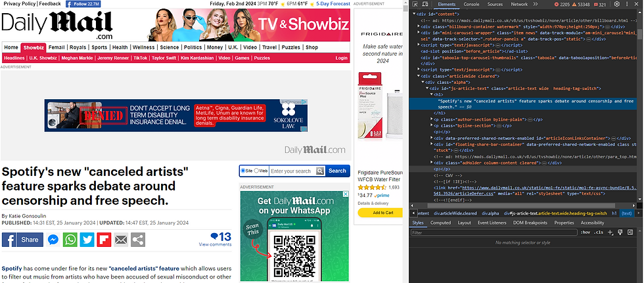Open the Accessibility tab
Image resolution: width=644 pixels, height=283 pixels.
[x=592, y=223]
